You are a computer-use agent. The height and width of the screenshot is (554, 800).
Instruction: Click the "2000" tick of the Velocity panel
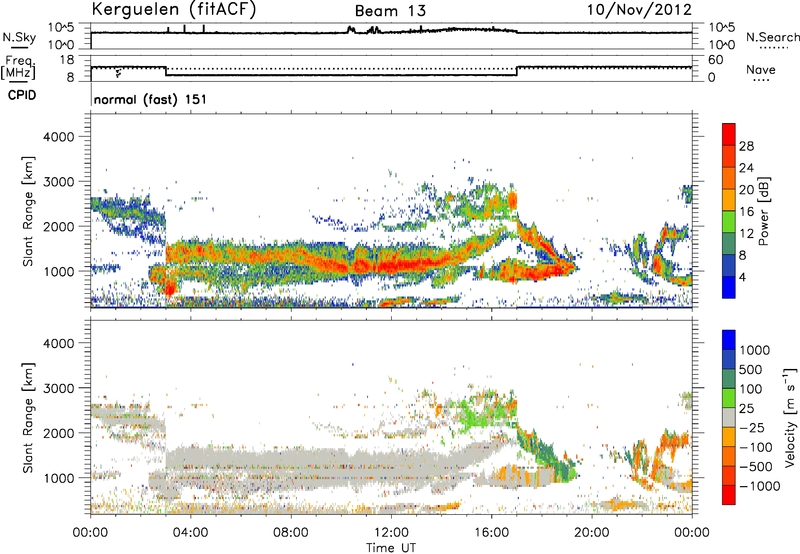59,433
